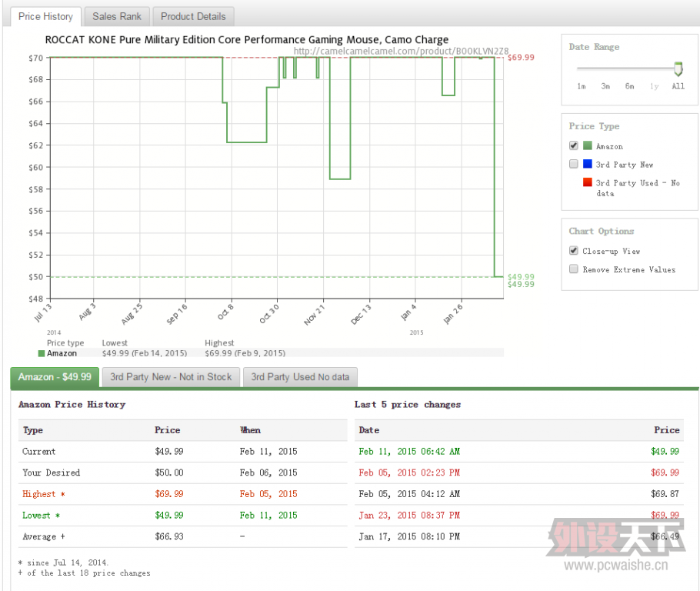700x591 pixels.
Task: Enable the 3rd Party New checkbox
Action: point(574,164)
